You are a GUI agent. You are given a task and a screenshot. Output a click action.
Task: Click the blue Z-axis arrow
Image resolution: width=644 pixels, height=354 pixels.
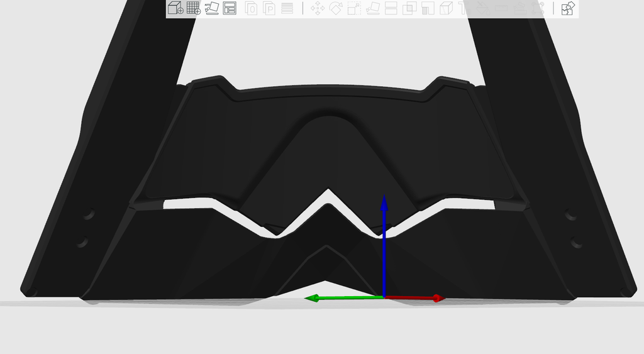pos(384,246)
